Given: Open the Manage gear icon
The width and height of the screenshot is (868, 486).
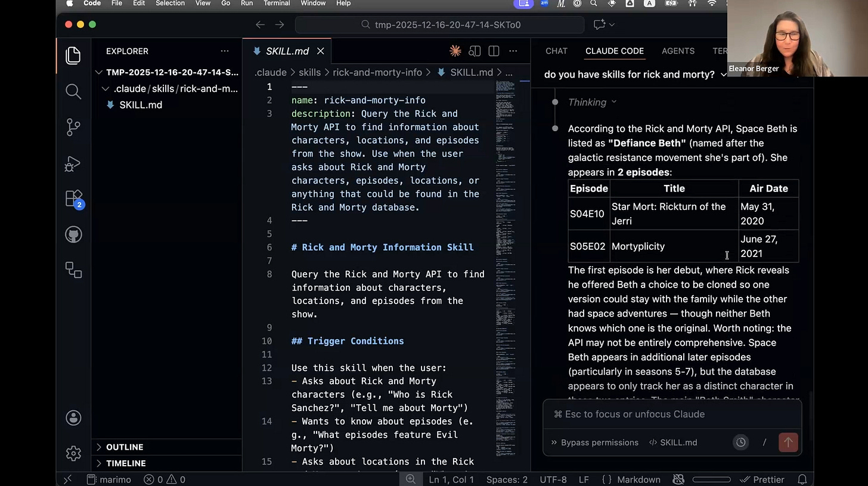Looking at the screenshot, I should coord(73,453).
